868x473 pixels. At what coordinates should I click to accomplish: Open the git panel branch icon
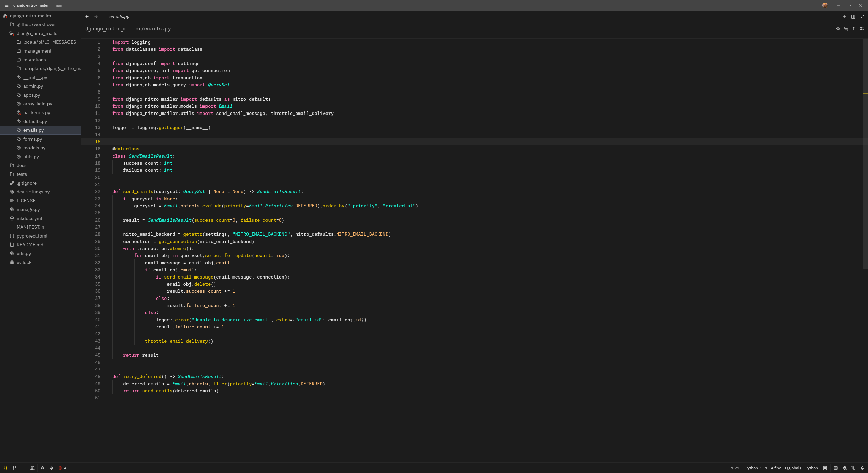point(15,468)
